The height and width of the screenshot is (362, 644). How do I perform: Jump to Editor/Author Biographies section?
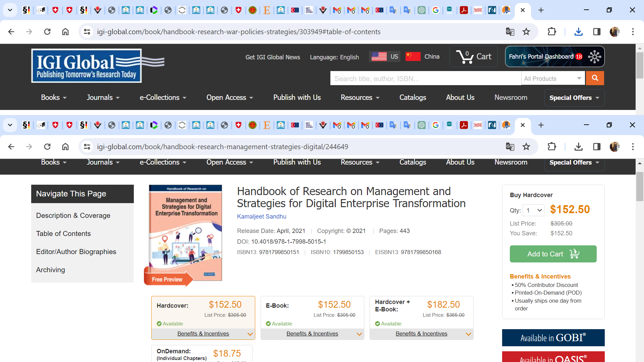coord(76,252)
